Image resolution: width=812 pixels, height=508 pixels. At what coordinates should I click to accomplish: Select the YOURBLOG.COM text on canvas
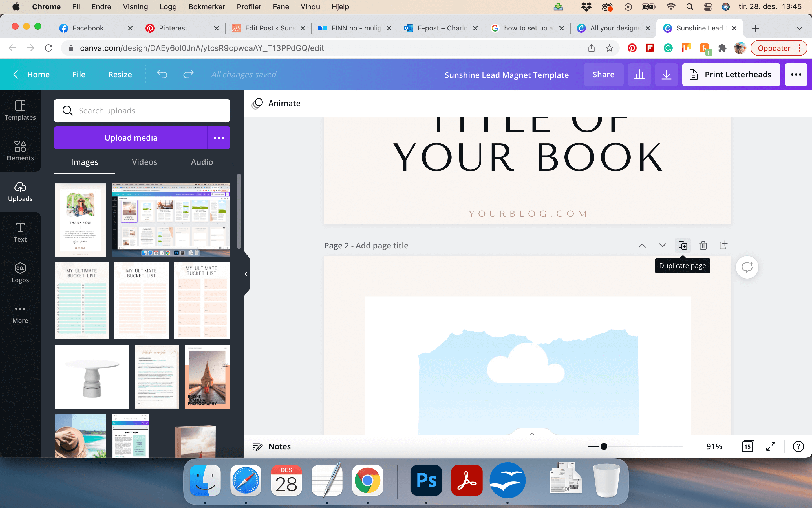click(x=528, y=214)
